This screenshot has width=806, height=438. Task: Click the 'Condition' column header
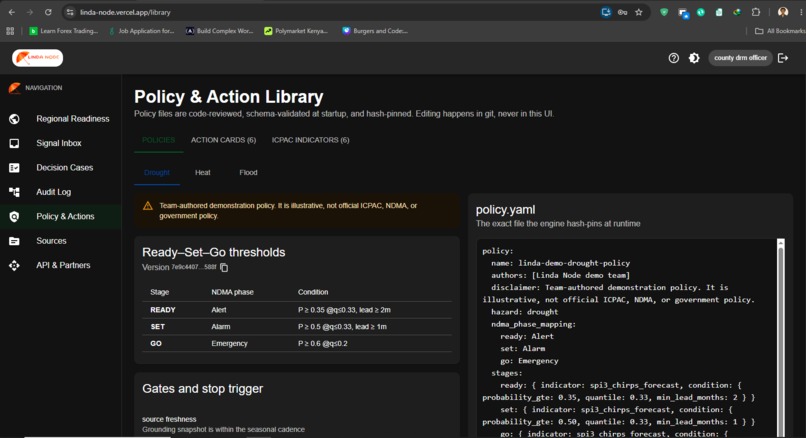click(313, 292)
